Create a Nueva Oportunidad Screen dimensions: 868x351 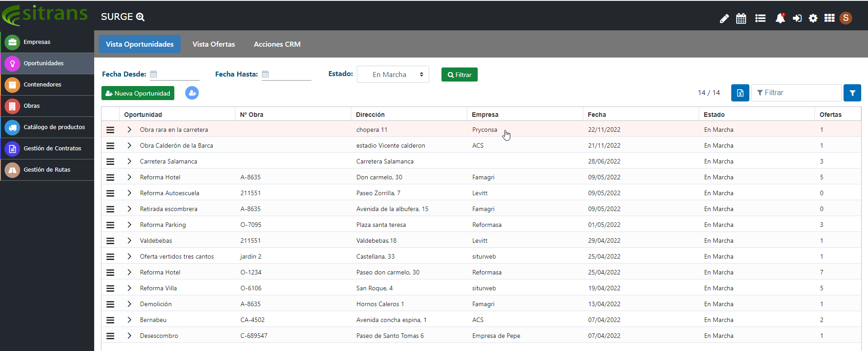pos(138,93)
